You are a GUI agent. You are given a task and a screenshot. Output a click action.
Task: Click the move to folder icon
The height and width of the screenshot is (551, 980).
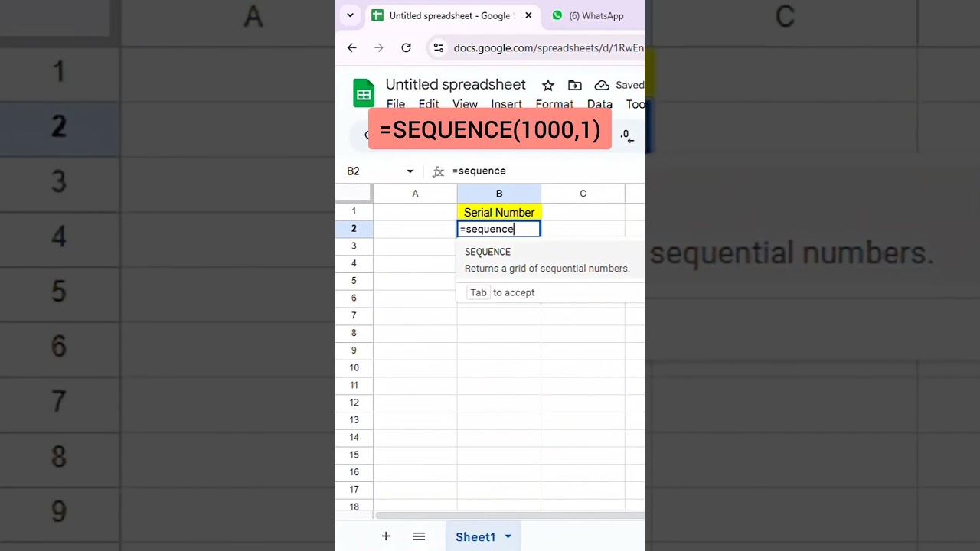pyautogui.click(x=575, y=85)
